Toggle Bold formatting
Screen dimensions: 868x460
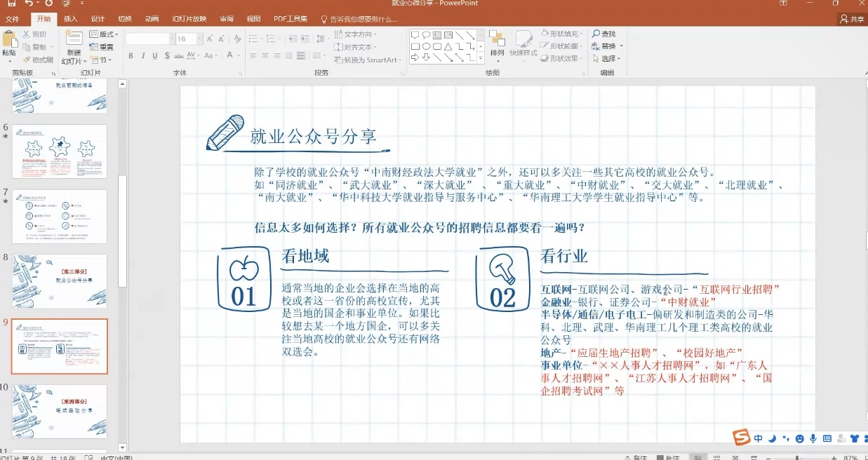[130, 56]
